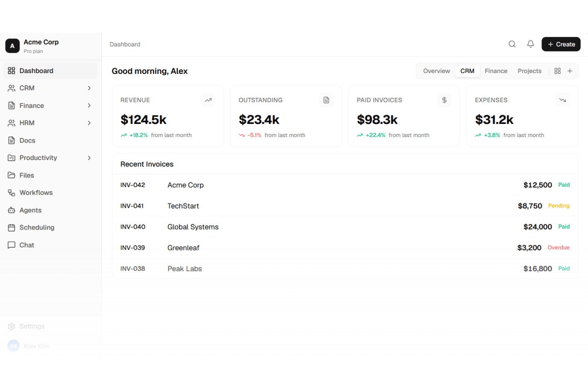
Task: Click the Workflows icon
Action: 12,193
